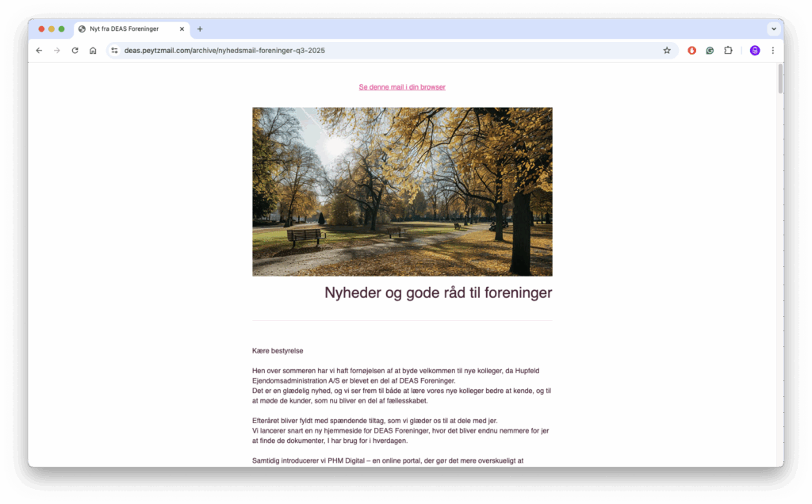Click the green circular extension icon
The height and width of the screenshot is (504, 812).
(x=710, y=51)
